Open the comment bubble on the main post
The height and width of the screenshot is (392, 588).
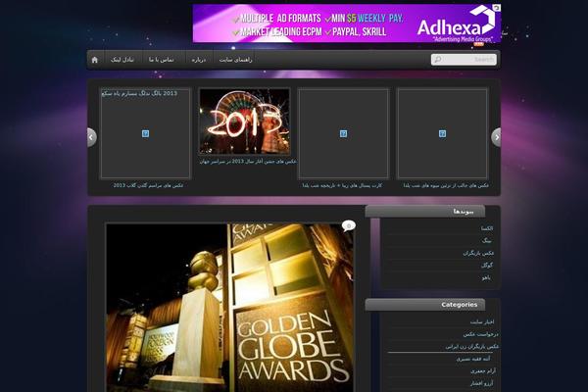pyautogui.click(x=348, y=225)
